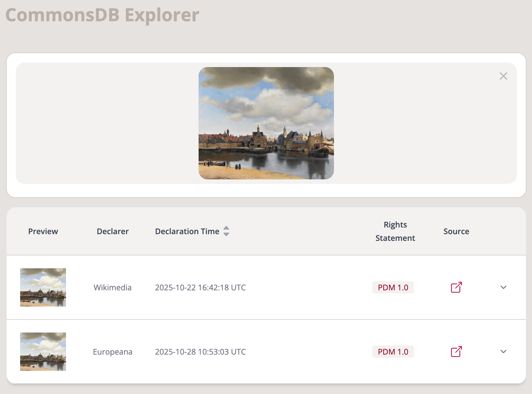The image size is (532, 394).
Task: Go to CommonsDB Explorer home title
Action: pyautogui.click(x=102, y=15)
